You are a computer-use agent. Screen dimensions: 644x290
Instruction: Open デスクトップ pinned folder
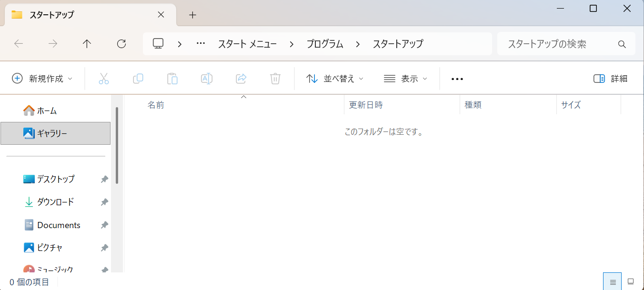[56, 179]
